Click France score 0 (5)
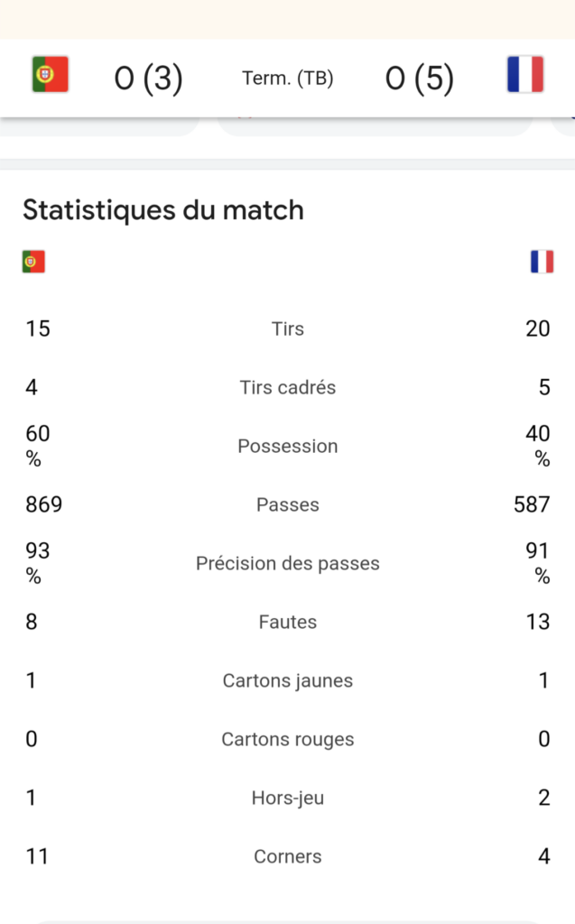 pos(420,78)
